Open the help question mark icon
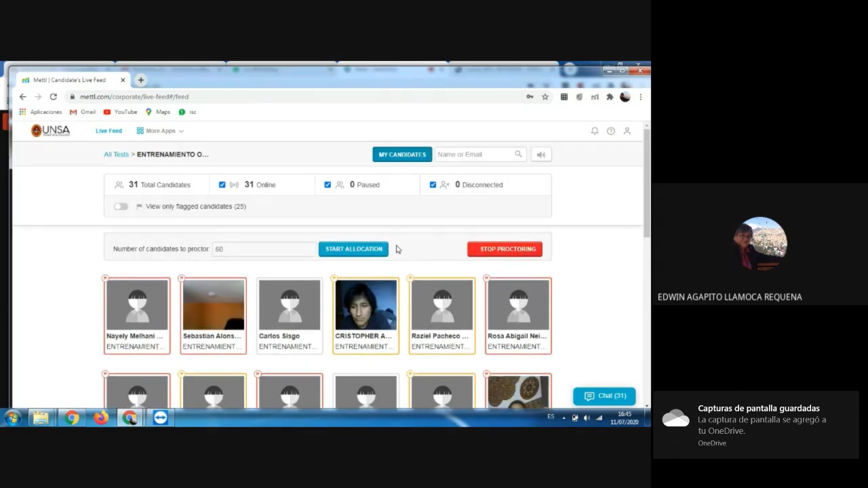 pos(610,131)
